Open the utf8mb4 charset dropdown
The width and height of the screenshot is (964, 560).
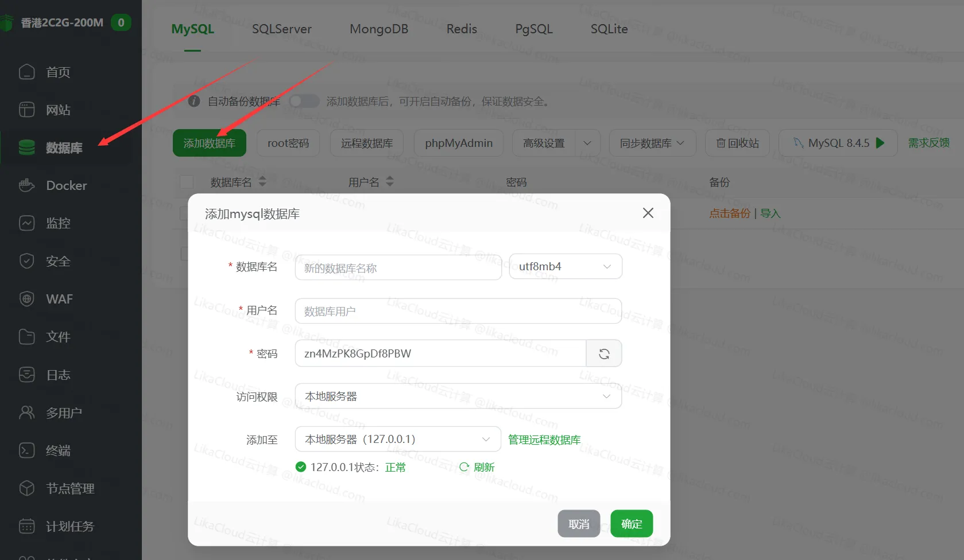566,266
